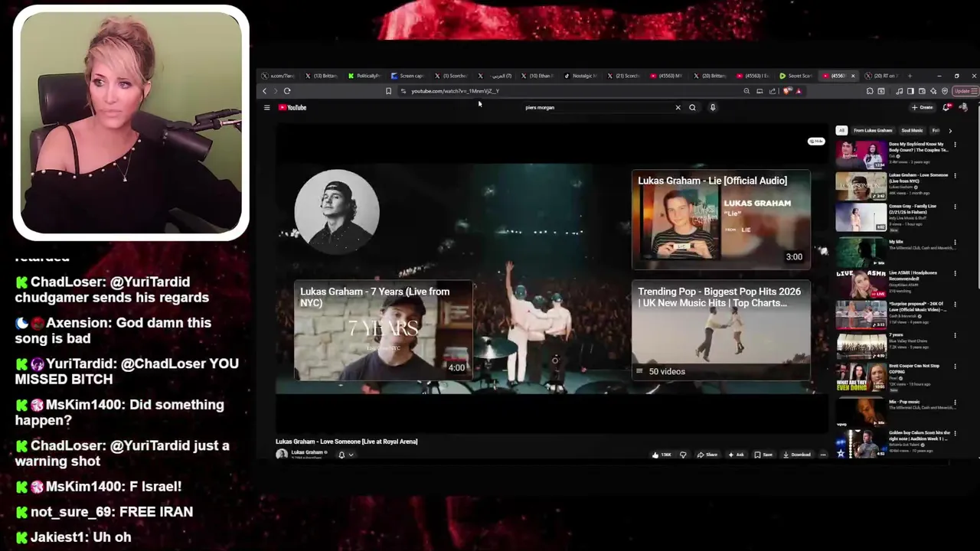The height and width of the screenshot is (551, 980).
Task: Open the Brave shields icon
Action: tap(787, 91)
